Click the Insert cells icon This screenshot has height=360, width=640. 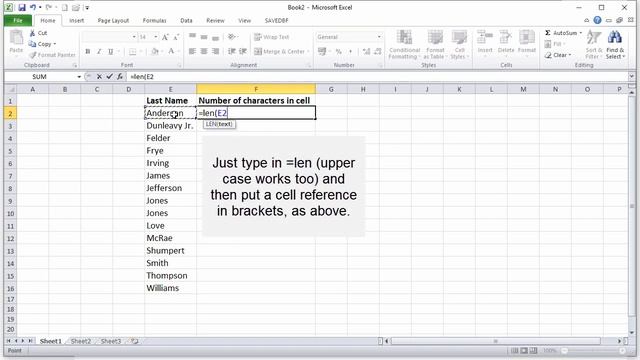(485, 38)
